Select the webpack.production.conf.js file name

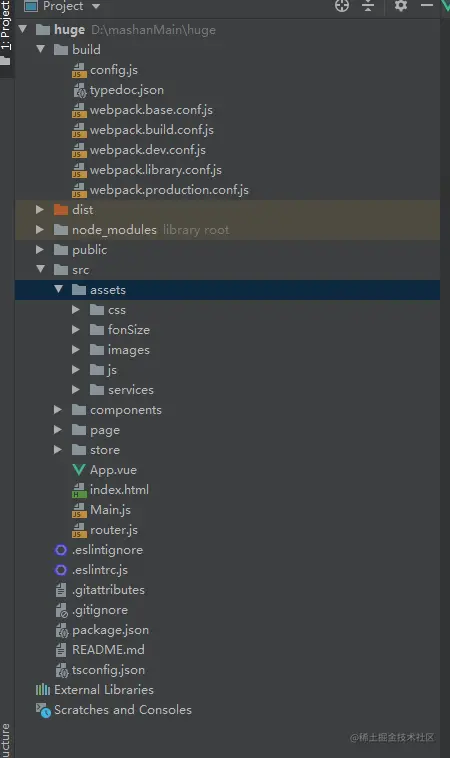(x=169, y=190)
